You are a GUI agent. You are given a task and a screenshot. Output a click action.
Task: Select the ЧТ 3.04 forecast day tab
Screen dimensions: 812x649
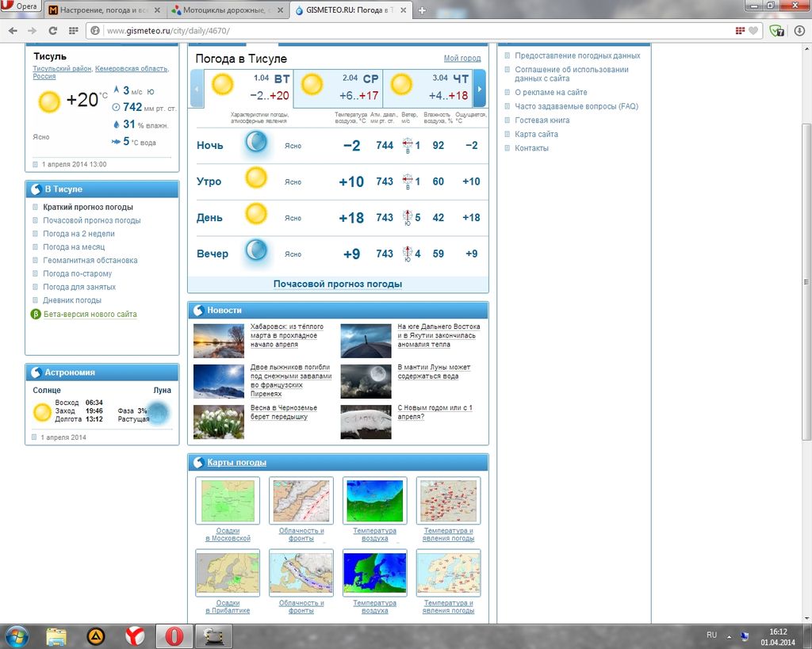click(428, 88)
